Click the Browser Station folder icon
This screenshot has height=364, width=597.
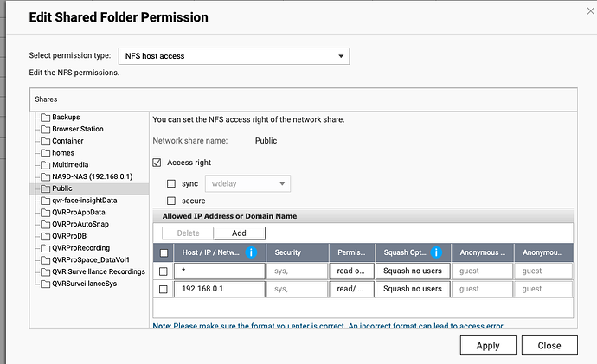click(44, 129)
